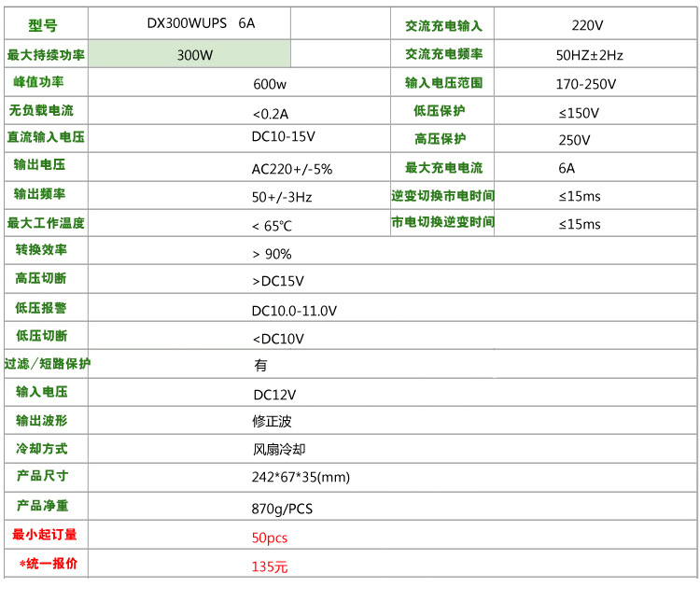Click the 最大充电电流 label

coord(443,168)
